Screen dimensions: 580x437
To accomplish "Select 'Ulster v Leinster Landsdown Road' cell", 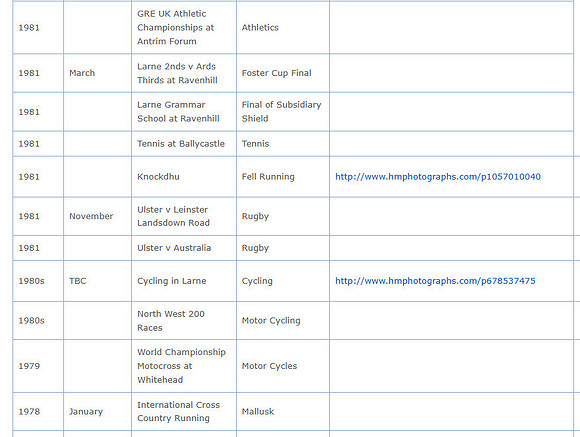I will pyautogui.click(x=184, y=216).
